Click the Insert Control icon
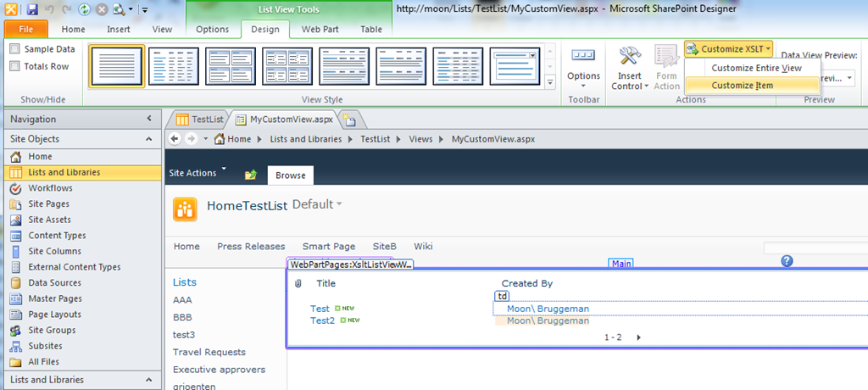This screenshot has height=390, width=868. pos(629,59)
